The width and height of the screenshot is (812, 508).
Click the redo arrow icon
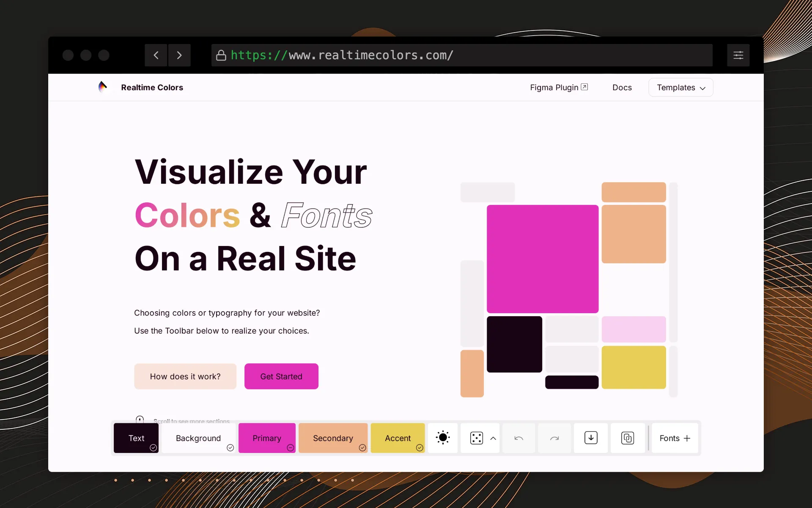click(555, 438)
